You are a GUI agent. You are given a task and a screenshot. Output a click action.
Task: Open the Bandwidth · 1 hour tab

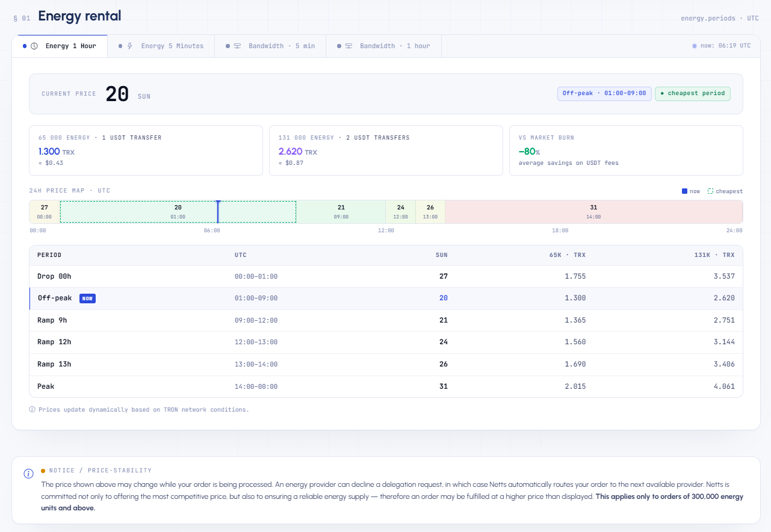click(x=383, y=46)
